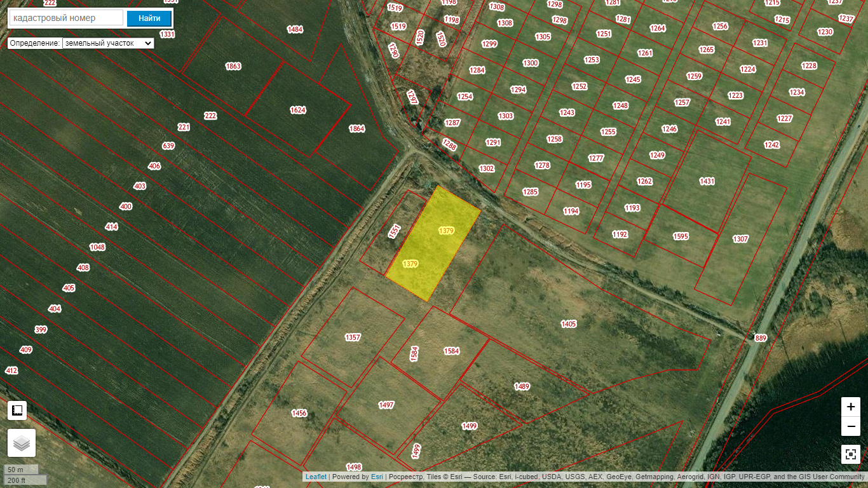Select parcel labeled 1551
The image size is (868, 488).
pyautogui.click(x=395, y=231)
